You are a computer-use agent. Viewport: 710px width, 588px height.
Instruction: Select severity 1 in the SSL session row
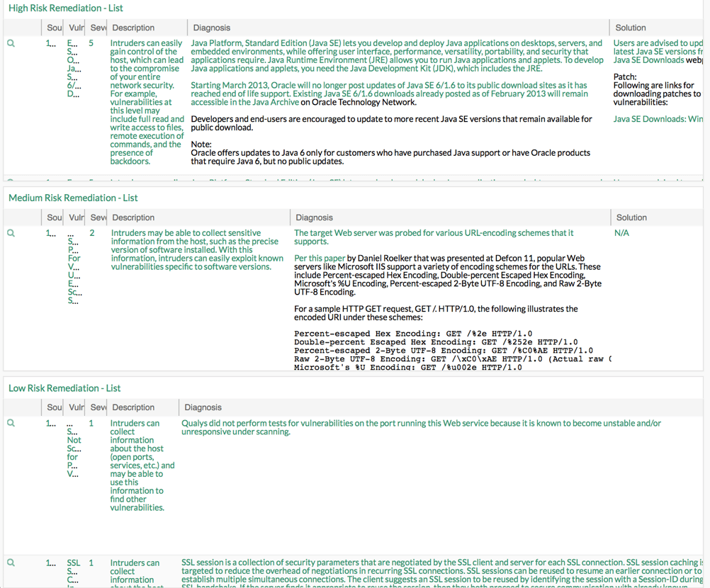click(x=91, y=562)
